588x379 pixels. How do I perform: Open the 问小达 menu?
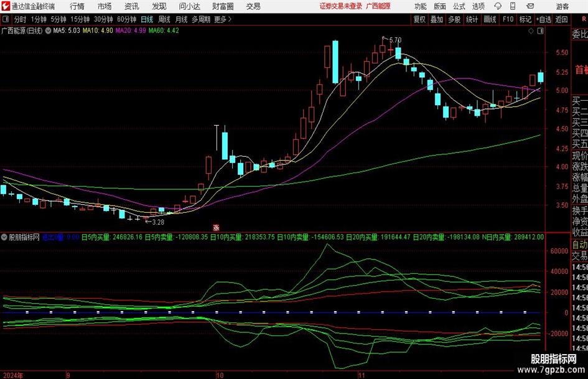(189, 6)
